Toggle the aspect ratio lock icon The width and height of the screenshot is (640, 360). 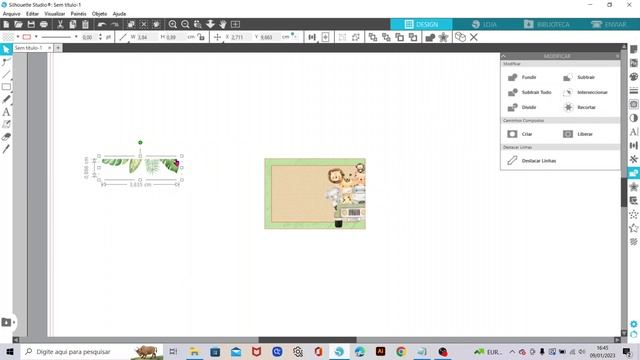(201, 37)
